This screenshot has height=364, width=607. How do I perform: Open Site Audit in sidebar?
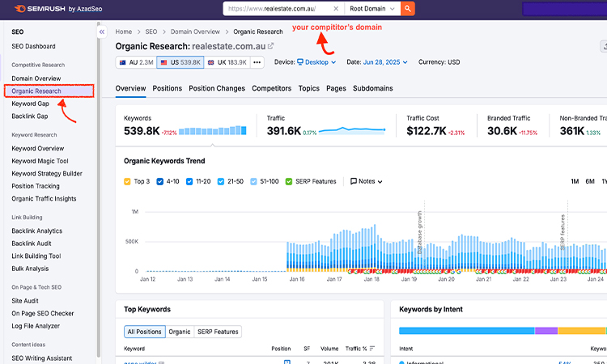tap(25, 301)
